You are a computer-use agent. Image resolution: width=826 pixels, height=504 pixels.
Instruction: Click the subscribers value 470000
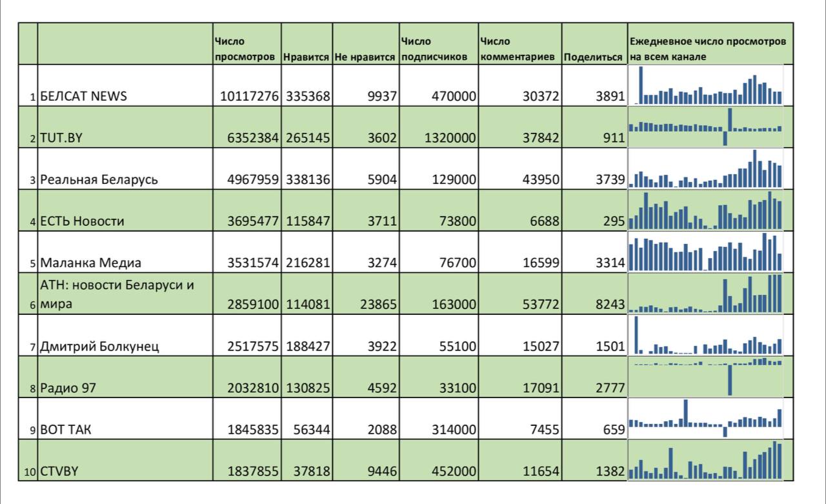click(x=454, y=97)
